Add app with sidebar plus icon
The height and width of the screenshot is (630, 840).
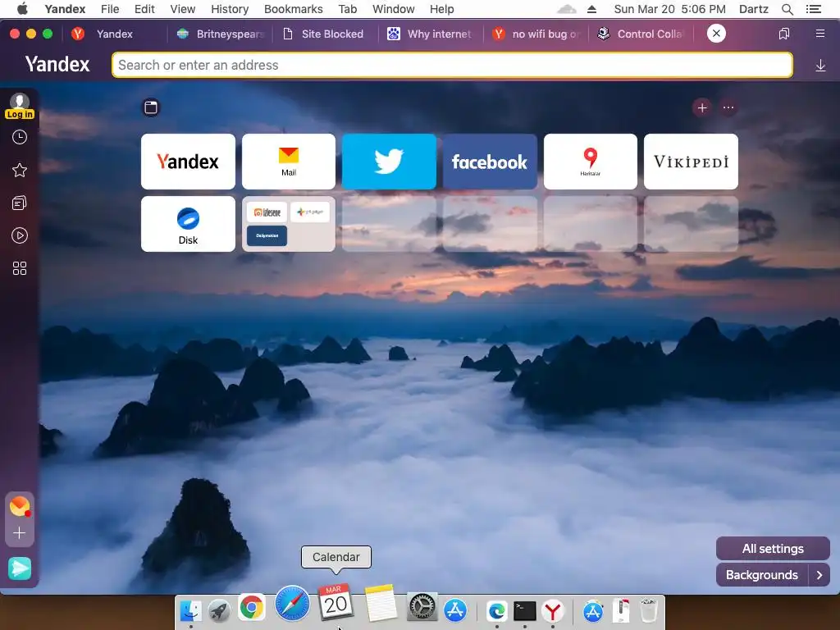click(20, 533)
